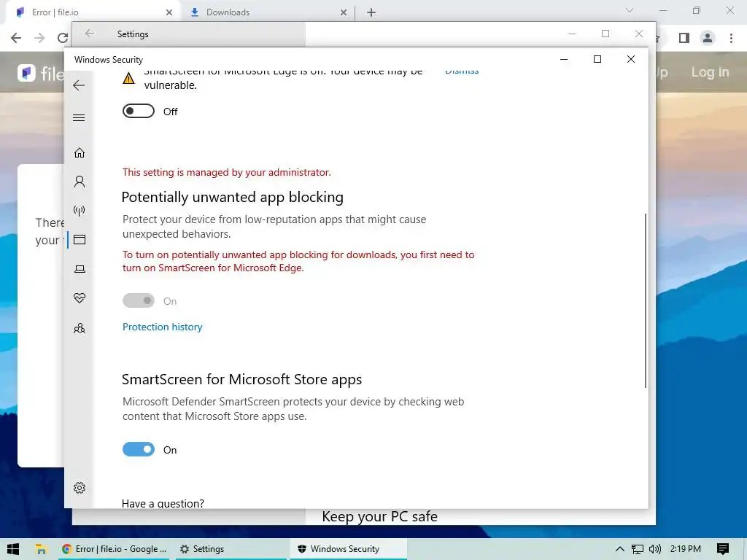Open the Action Center notifications icon

click(723, 549)
